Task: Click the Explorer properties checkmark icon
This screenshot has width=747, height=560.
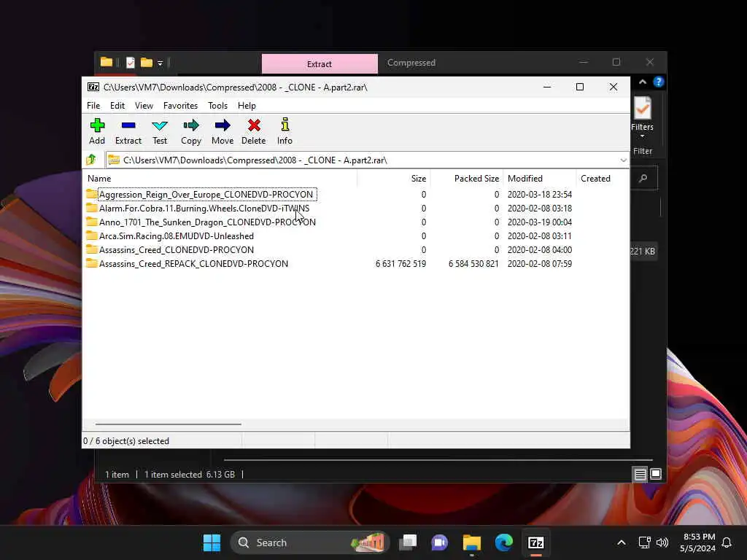Action: 131,63
